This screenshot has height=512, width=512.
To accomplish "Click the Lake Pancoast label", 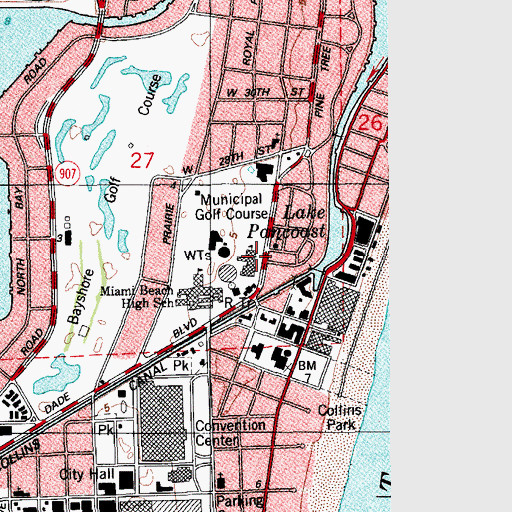I will coord(287,222).
